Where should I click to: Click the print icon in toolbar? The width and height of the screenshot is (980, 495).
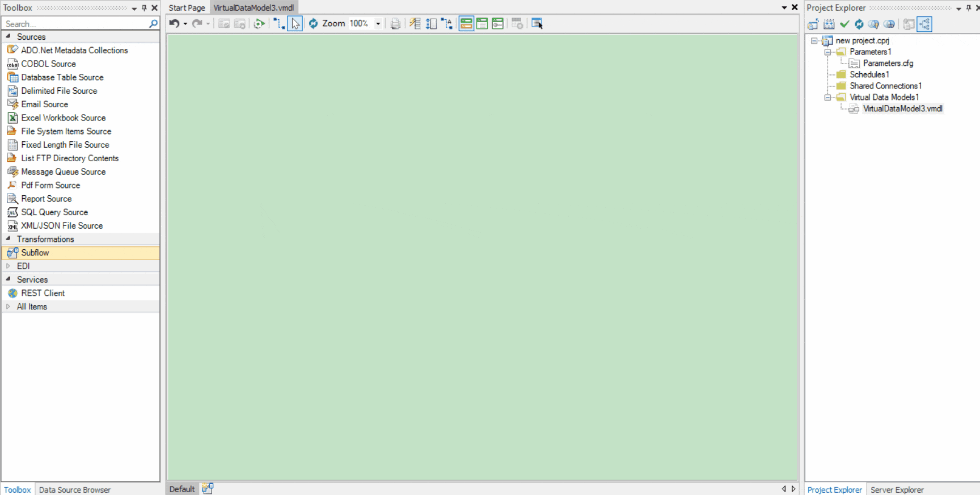pyautogui.click(x=395, y=23)
